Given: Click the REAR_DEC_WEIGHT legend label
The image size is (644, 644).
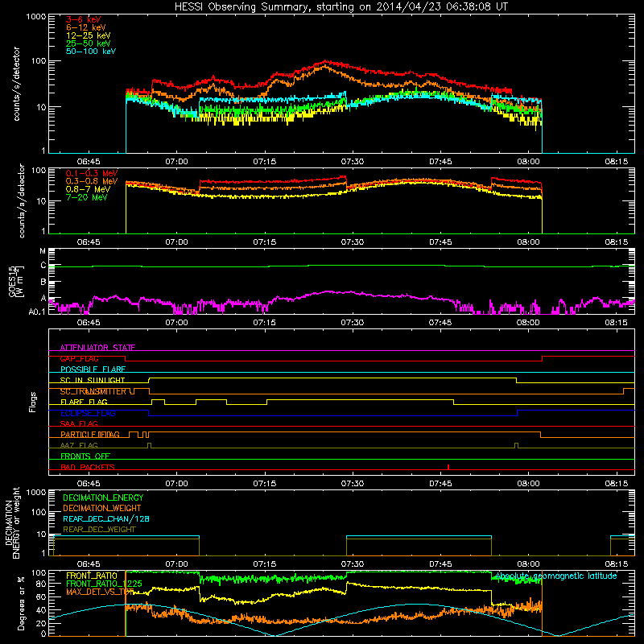Looking at the screenshot, I should (x=99, y=530).
